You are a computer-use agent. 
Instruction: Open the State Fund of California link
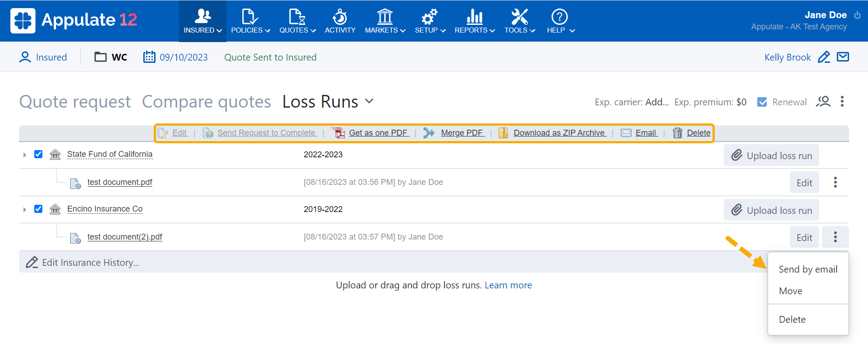[110, 154]
